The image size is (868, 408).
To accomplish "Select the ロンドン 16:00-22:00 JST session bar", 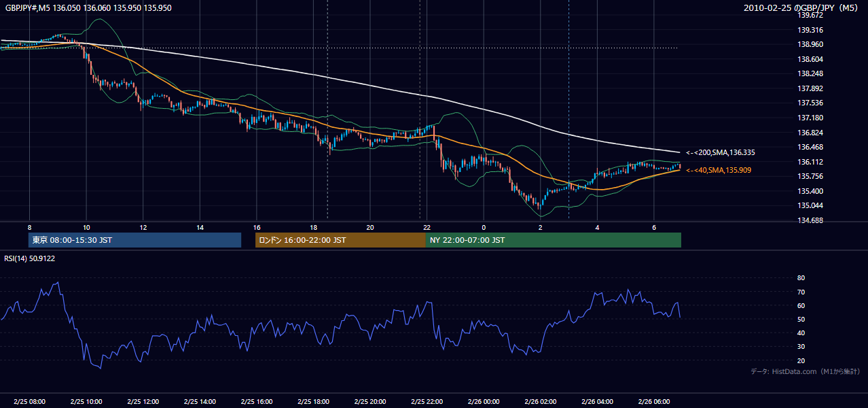I will click(340, 240).
